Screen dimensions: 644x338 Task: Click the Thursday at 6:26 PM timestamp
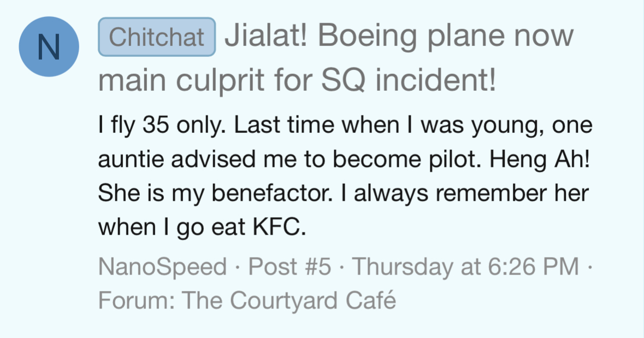pyautogui.click(x=466, y=266)
